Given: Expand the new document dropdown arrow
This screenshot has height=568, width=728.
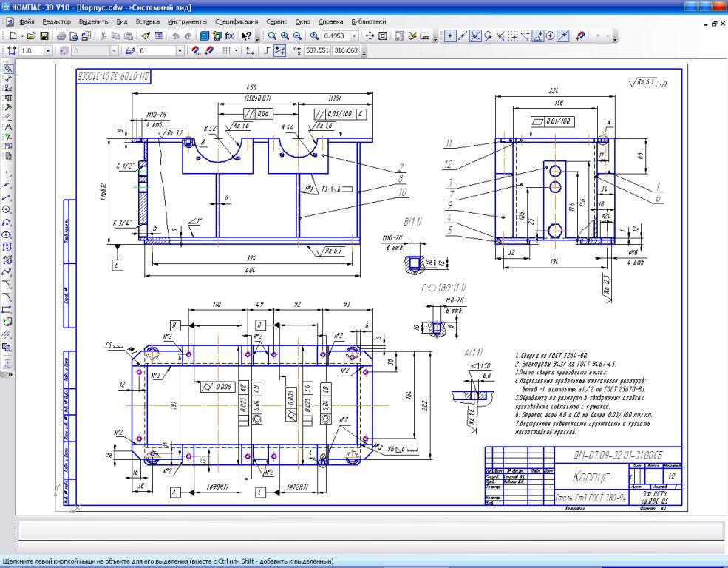Looking at the screenshot, I should [22, 35].
